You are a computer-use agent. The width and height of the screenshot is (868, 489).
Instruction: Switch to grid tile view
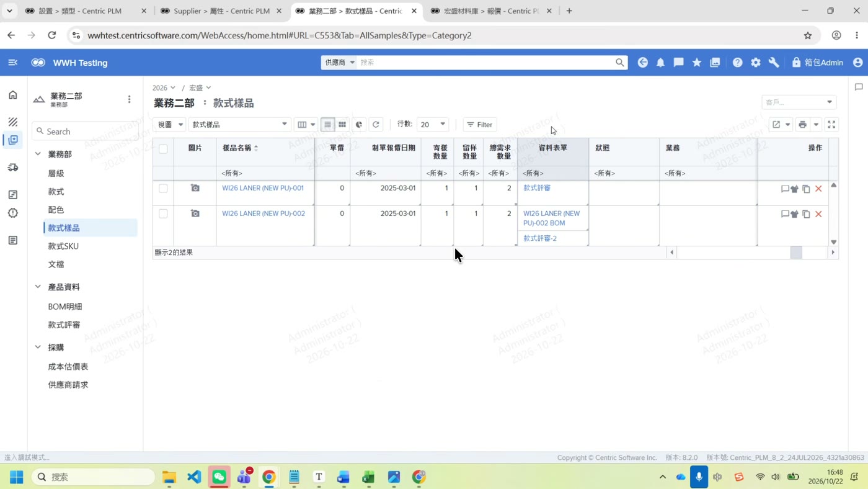point(342,125)
